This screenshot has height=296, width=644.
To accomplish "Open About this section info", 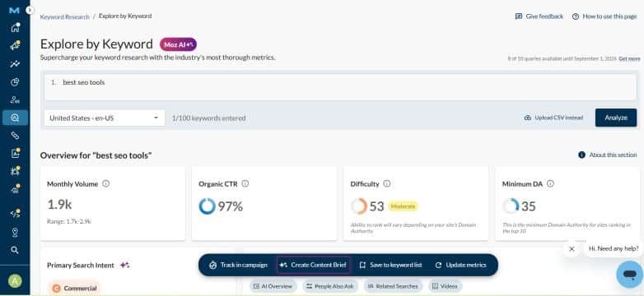I will (608, 155).
